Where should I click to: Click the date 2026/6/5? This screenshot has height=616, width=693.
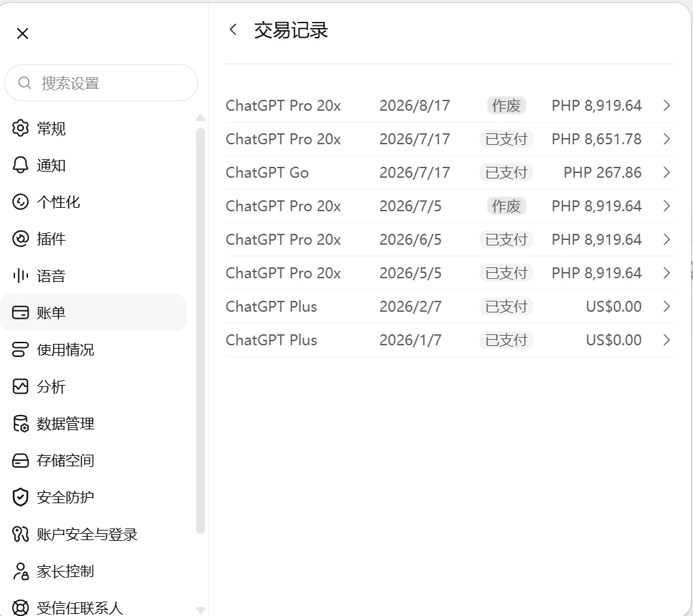click(x=410, y=239)
